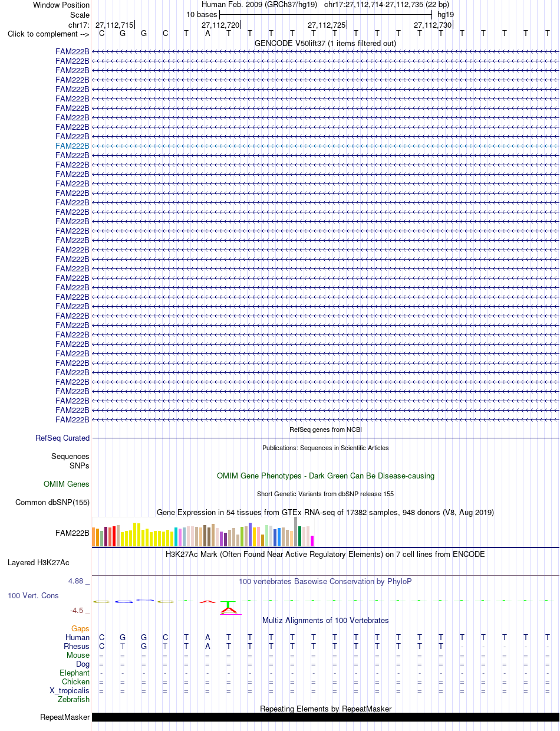560x731 pixels.
Task: Click the Scale label in ruler
Action: pyautogui.click(x=80, y=15)
